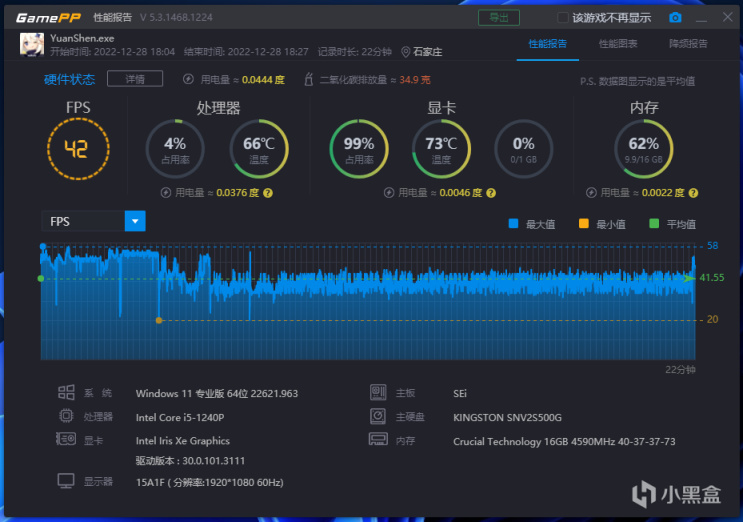Click the 15A1F display resolution text
This screenshot has width=743, height=522.
(x=210, y=482)
